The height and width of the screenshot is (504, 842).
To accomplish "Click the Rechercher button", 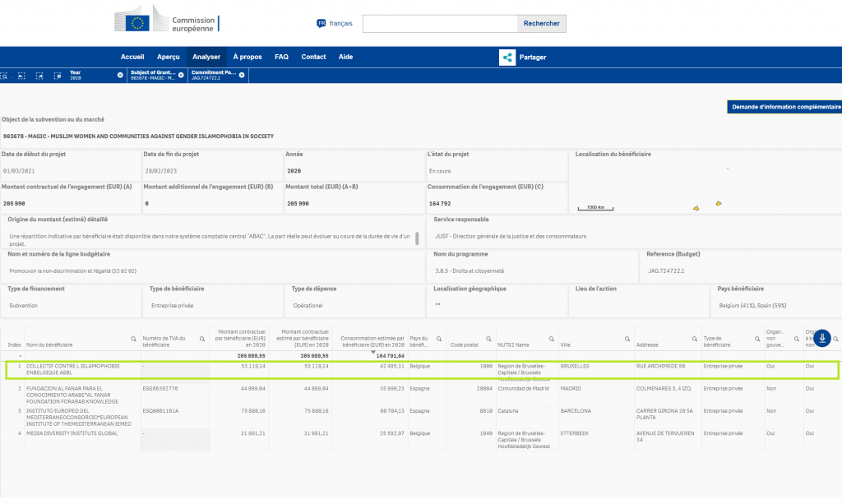I will (x=541, y=24).
